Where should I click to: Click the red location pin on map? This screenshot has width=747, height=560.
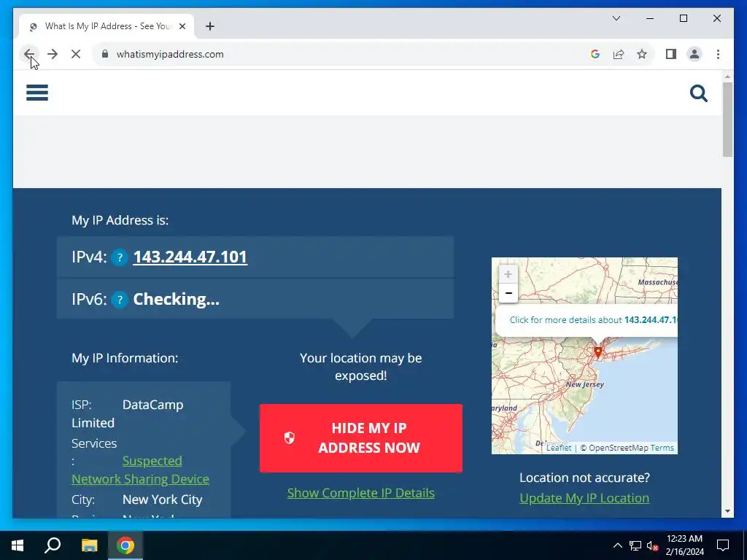tap(598, 352)
